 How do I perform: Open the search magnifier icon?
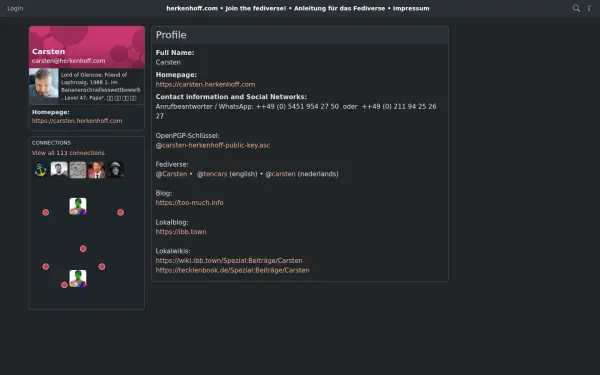coord(576,8)
